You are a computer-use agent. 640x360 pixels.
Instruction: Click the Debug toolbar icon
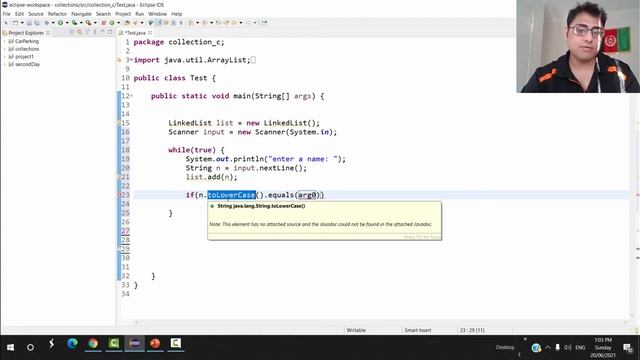[x=46, y=23]
